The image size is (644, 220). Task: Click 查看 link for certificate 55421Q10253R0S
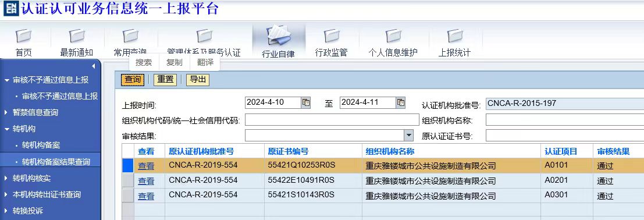click(x=146, y=166)
